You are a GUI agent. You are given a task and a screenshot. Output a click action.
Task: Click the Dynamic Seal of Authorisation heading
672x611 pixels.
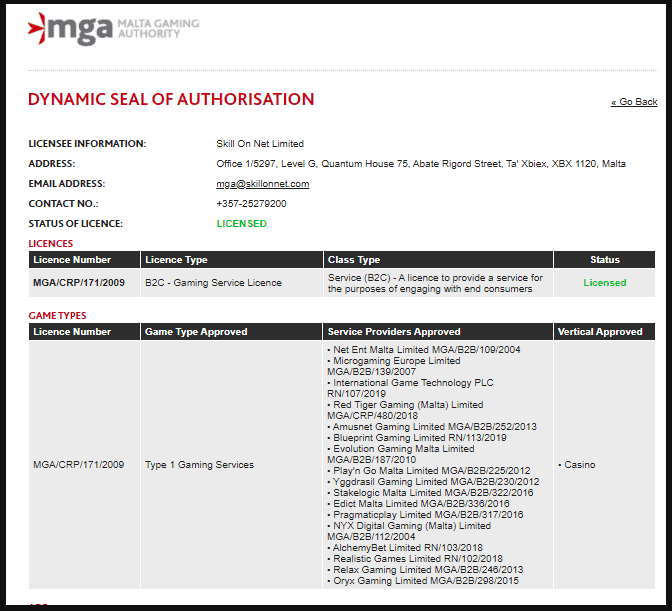(x=171, y=99)
